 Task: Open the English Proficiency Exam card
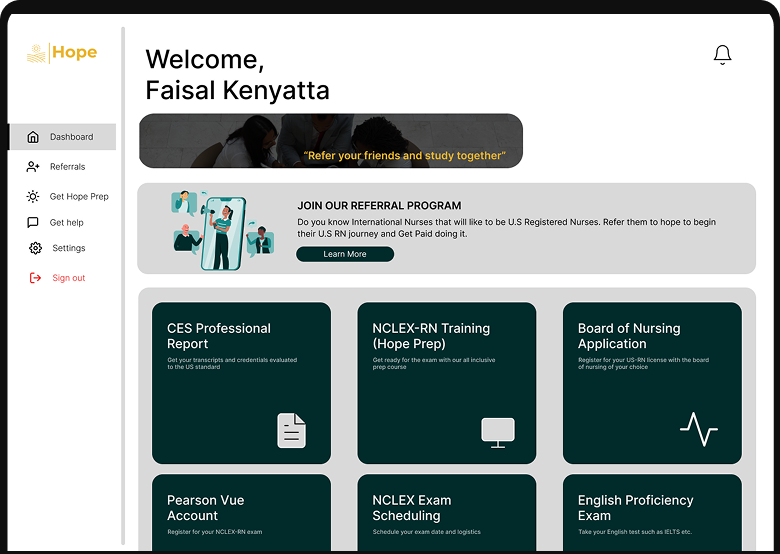coord(652,511)
